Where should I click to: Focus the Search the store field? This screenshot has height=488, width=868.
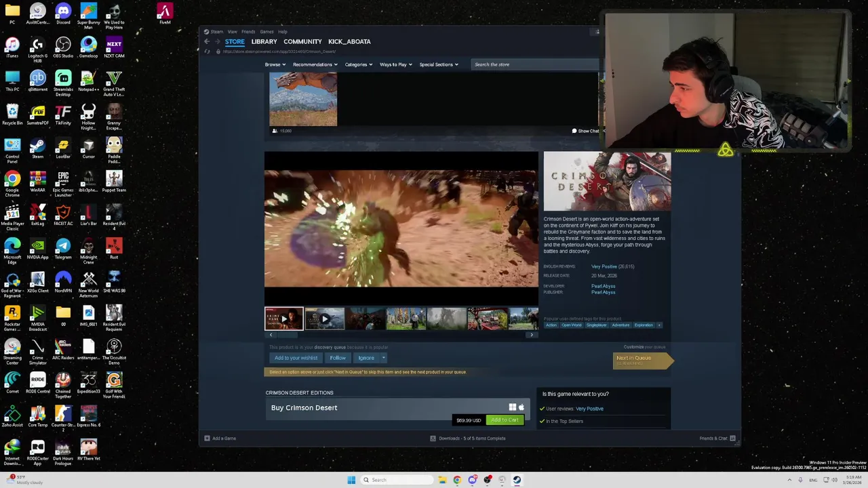tap(536, 64)
